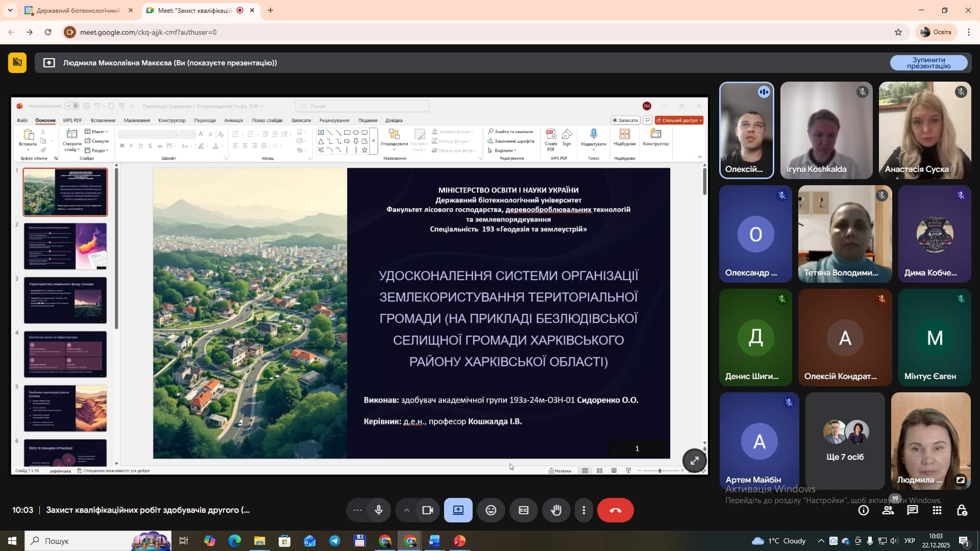
Task: Open the Ще 7 осіб tile
Action: pyautogui.click(x=845, y=441)
